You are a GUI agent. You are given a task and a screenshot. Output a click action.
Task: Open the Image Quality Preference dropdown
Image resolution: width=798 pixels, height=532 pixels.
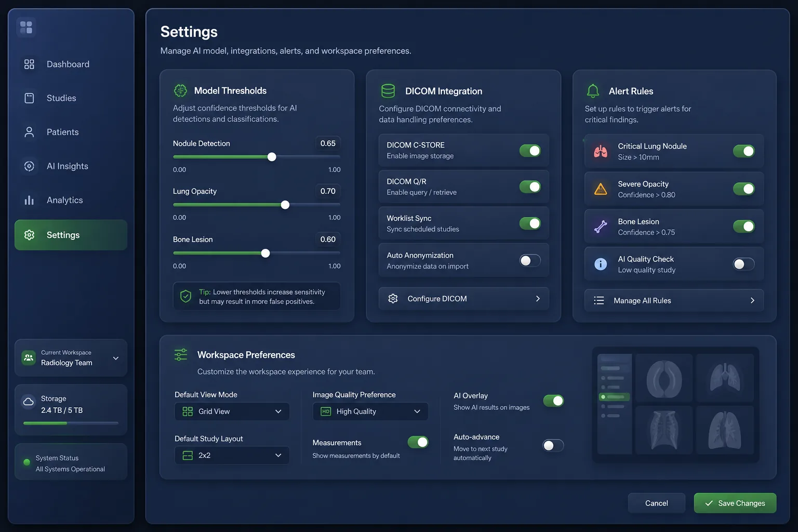pos(370,411)
